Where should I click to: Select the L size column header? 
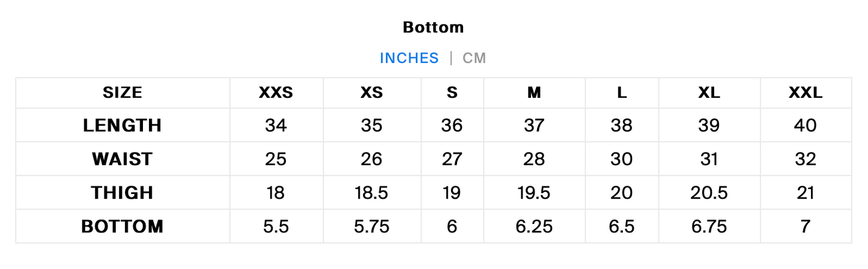(x=622, y=92)
